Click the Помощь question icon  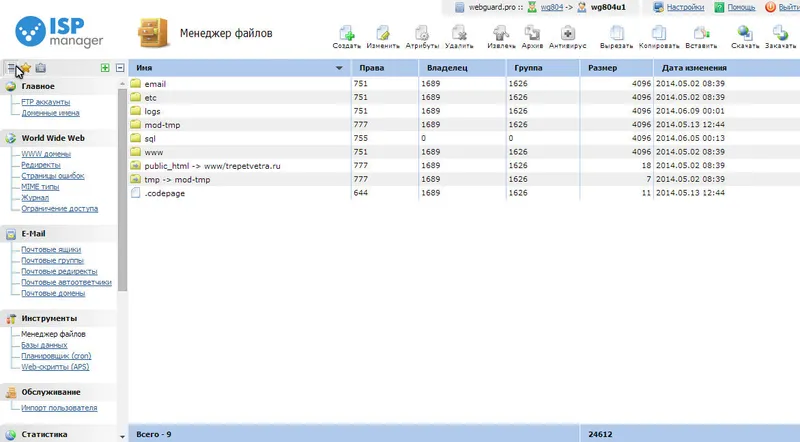tap(719, 7)
